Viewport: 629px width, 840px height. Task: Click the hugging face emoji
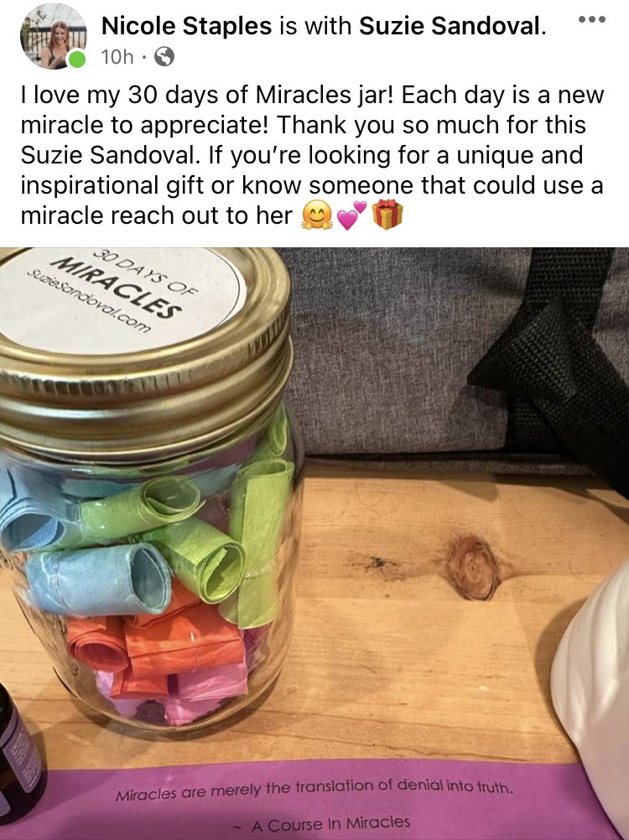pos(317,216)
